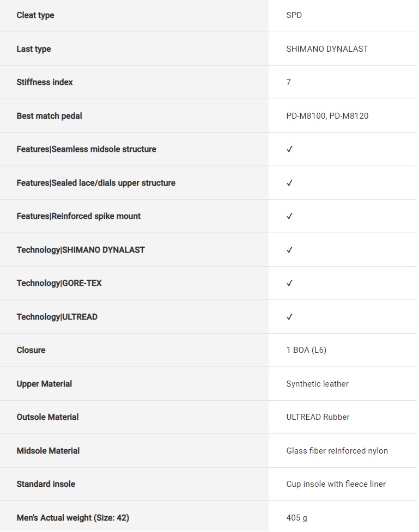This screenshot has height=532, width=419.
Task: Click the Best match pedal label
Action: pyautogui.click(x=50, y=116)
